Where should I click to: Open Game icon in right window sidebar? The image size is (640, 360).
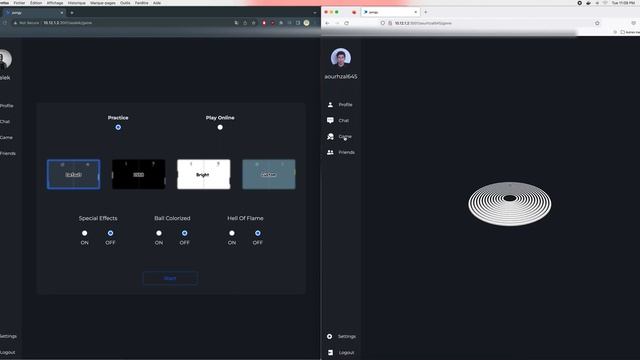point(330,136)
